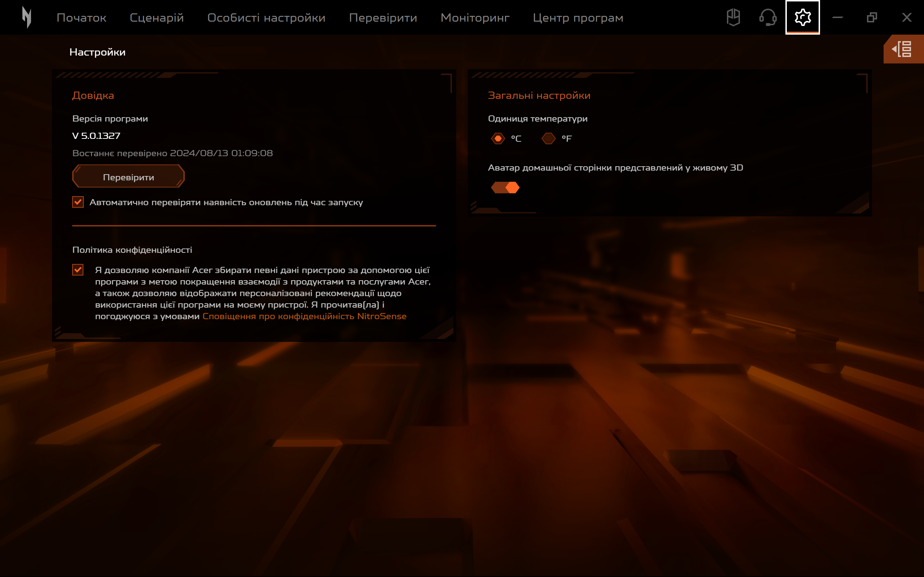Open the headset support icon
This screenshot has height=577, width=924.
pyautogui.click(x=768, y=18)
